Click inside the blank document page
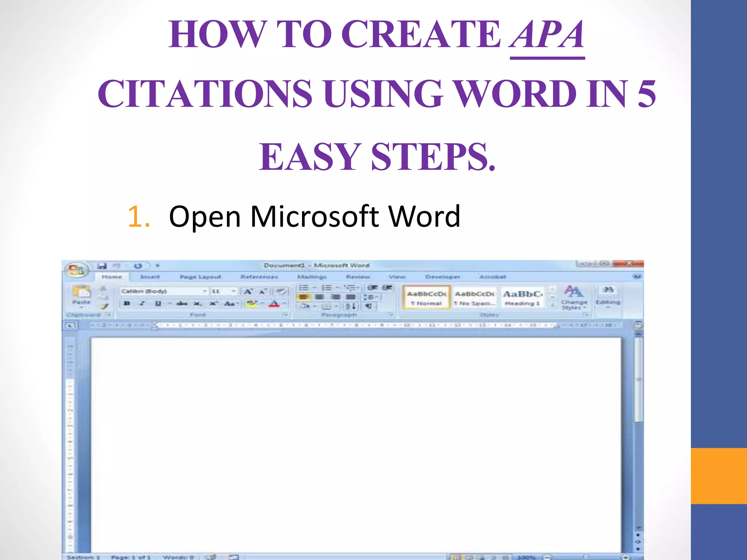This screenshot has width=747, height=560. tap(356, 437)
